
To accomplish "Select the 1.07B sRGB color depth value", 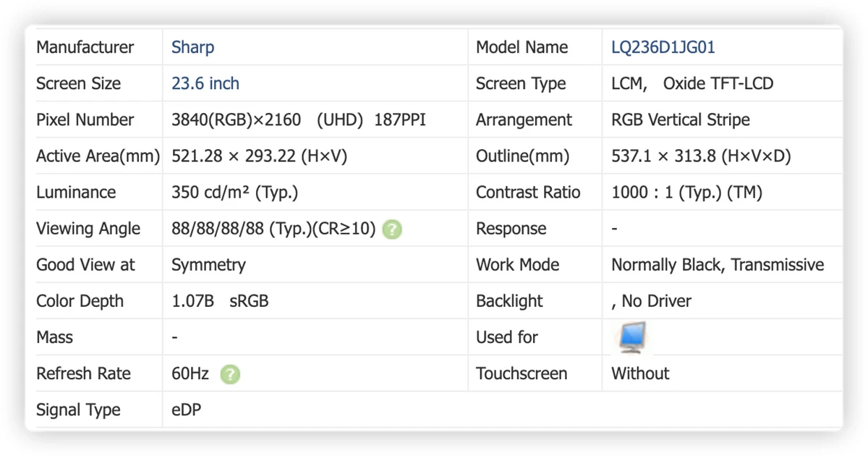I will point(220,301).
